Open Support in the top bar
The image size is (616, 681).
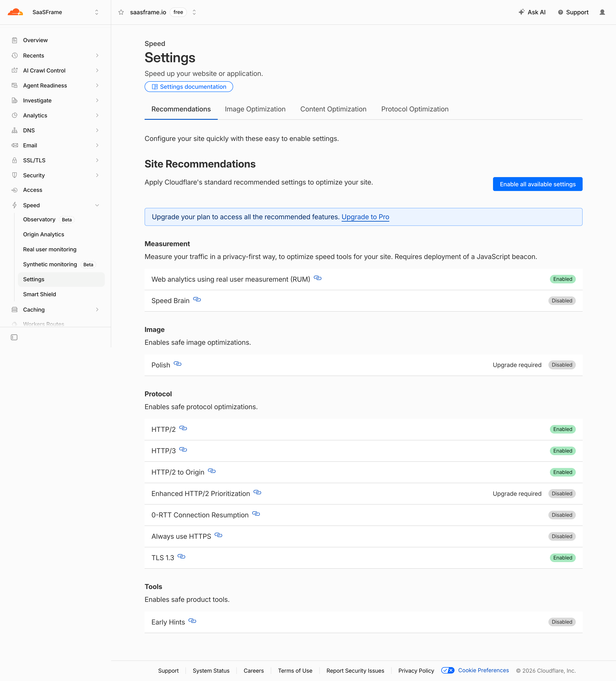pos(573,12)
